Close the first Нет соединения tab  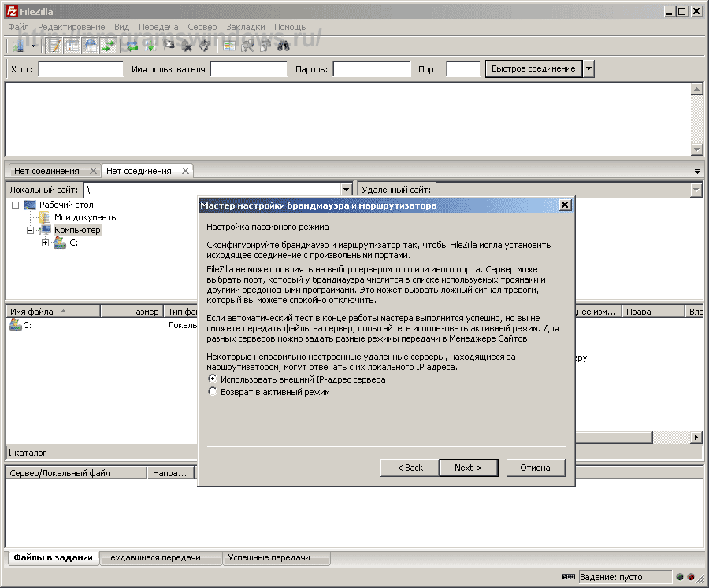[x=93, y=171]
